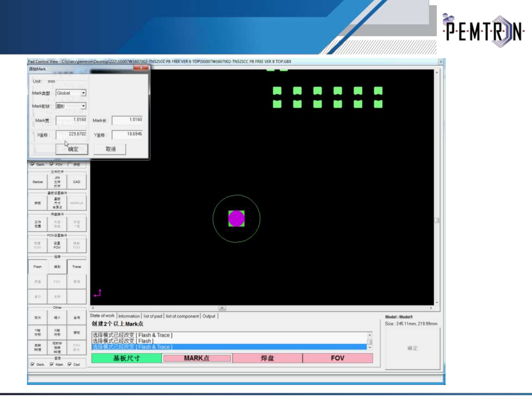Click the Mark width field in the dialog

[x=71, y=120]
